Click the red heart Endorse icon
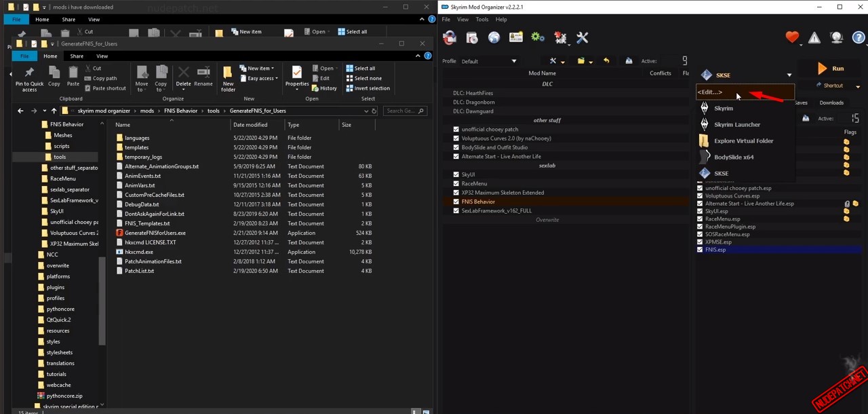The image size is (868, 414). click(x=792, y=38)
